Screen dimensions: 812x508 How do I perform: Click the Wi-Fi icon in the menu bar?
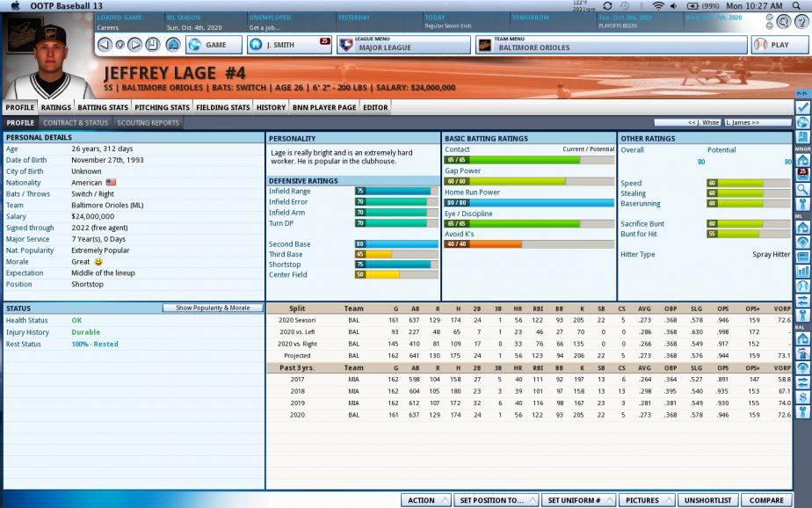(658, 5)
